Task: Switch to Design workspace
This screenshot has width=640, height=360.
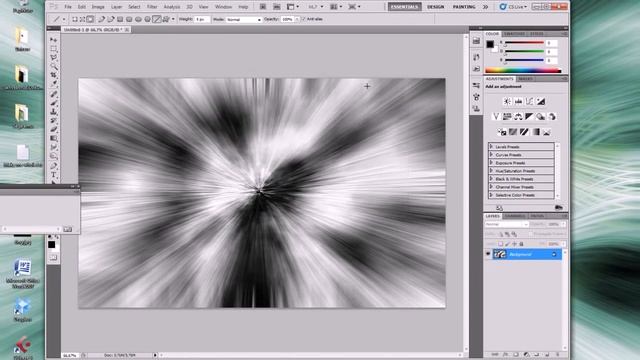Action: click(x=436, y=7)
